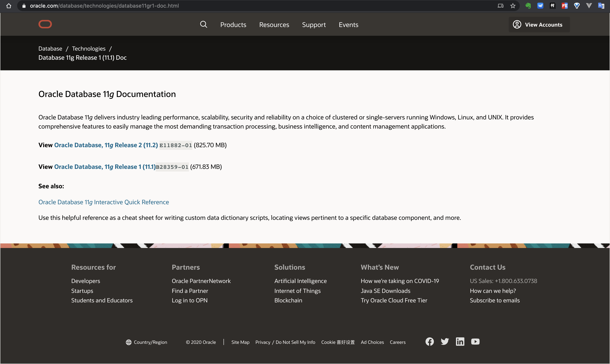The image size is (610, 364).
Task: Go to Database breadcrumb
Action: click(50, 48)
